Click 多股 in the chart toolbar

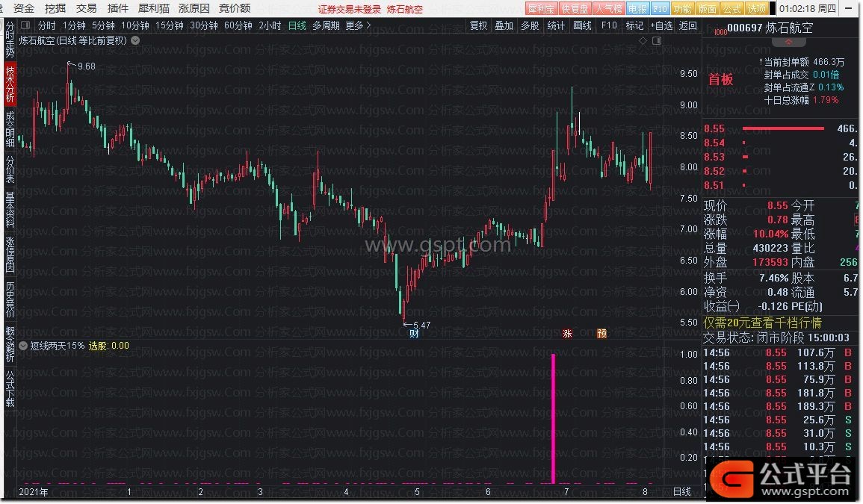[x=530, y=25]
